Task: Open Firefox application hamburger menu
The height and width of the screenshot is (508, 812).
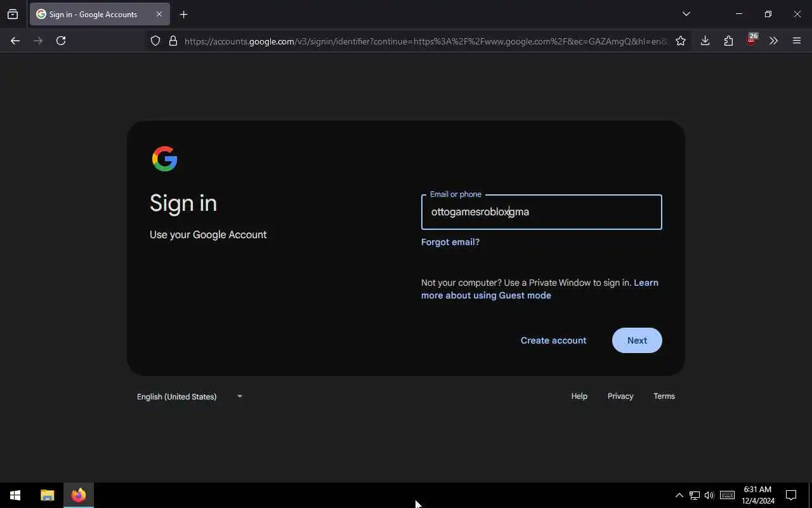Action: pos(797,41)
